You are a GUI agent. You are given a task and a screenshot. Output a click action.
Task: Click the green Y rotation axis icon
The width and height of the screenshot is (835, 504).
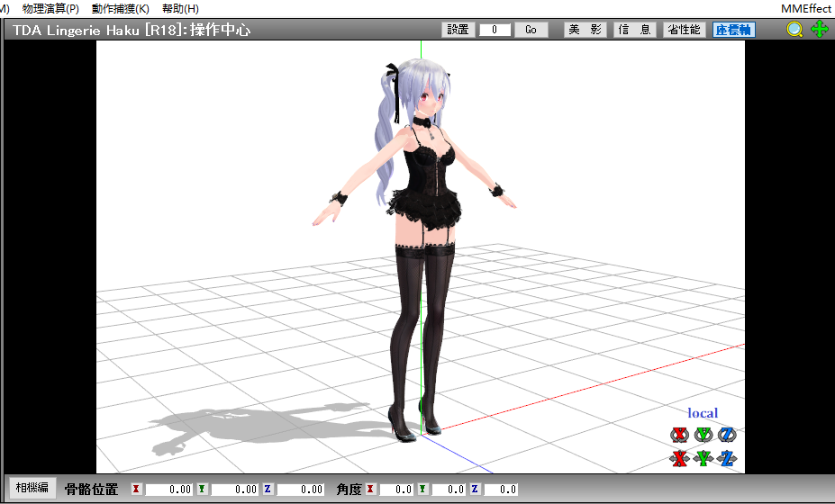tap(703, 436)
